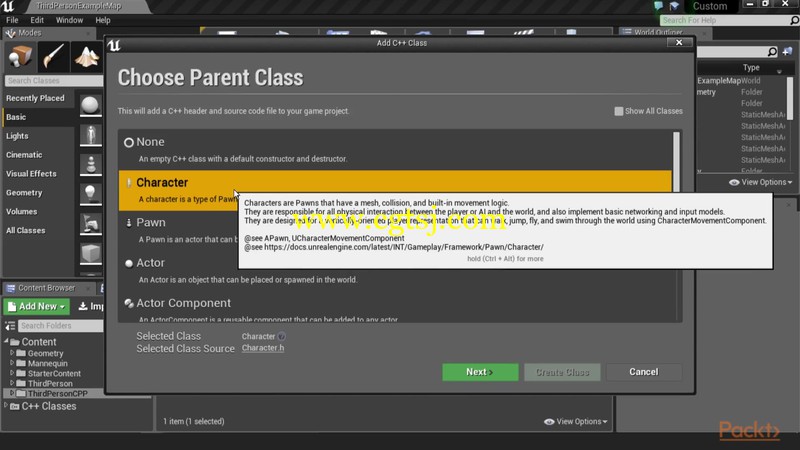
Task: Expand the StarterContent folder
Action: click(12, 373)
